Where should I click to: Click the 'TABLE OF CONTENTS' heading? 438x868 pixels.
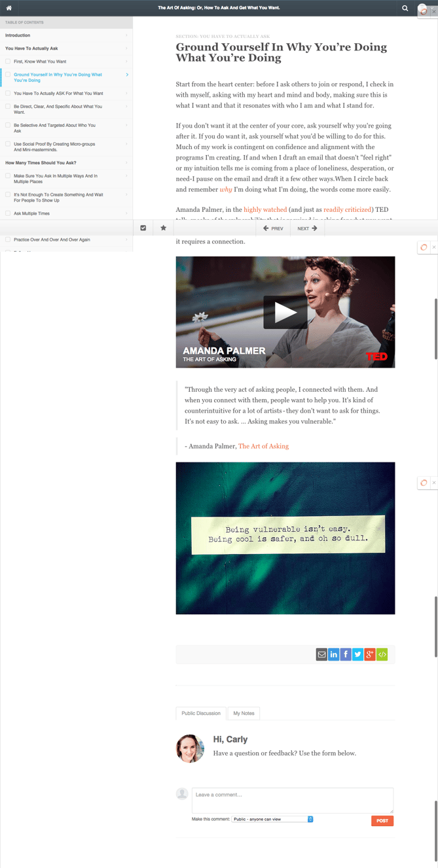(24, 22)
